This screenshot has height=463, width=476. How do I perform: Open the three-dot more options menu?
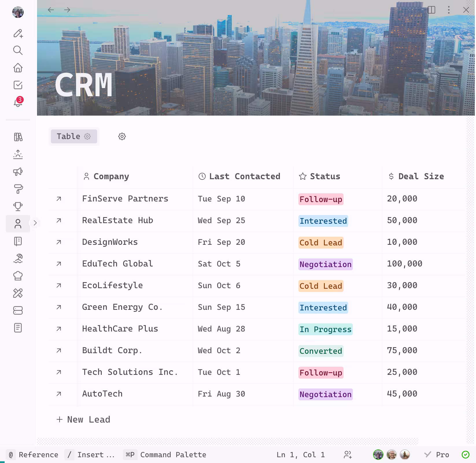tap(449, 10)
